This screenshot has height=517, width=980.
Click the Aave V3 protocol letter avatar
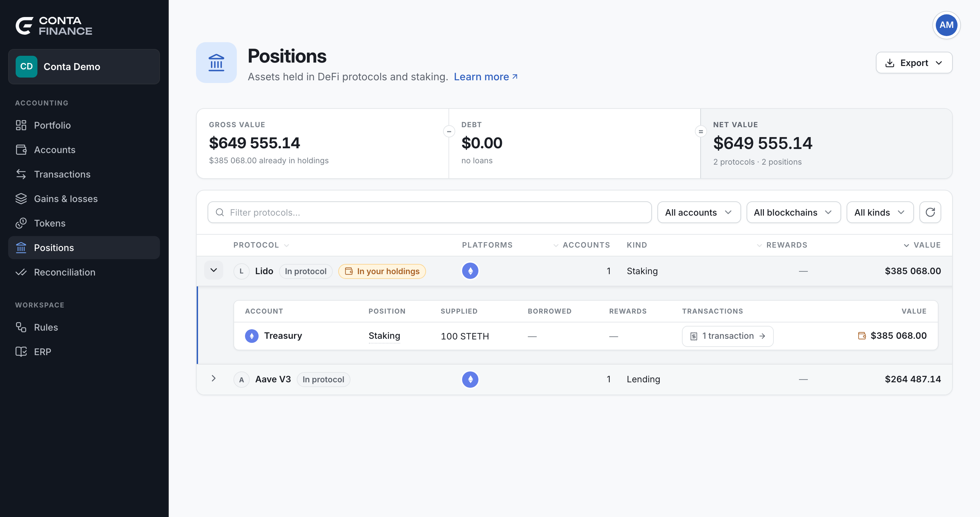[x=241, y=379]
